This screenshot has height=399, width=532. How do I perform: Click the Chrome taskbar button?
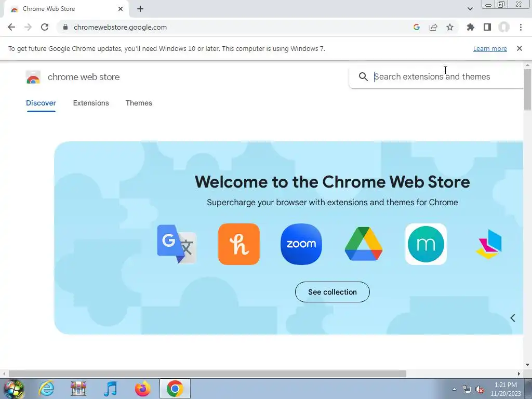pyautogui.click(x=175, y=389)
